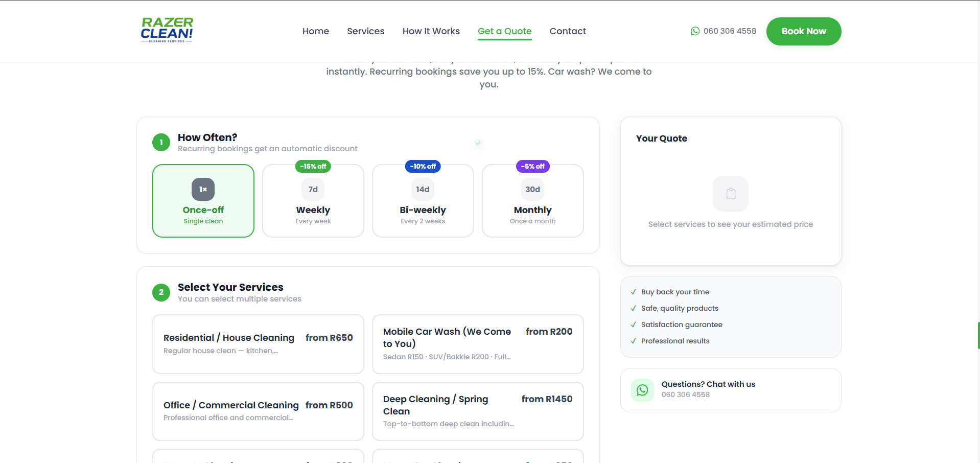Open the Services menu item
980x463 pixels.
pyautogui.click(x=366, y=31)
